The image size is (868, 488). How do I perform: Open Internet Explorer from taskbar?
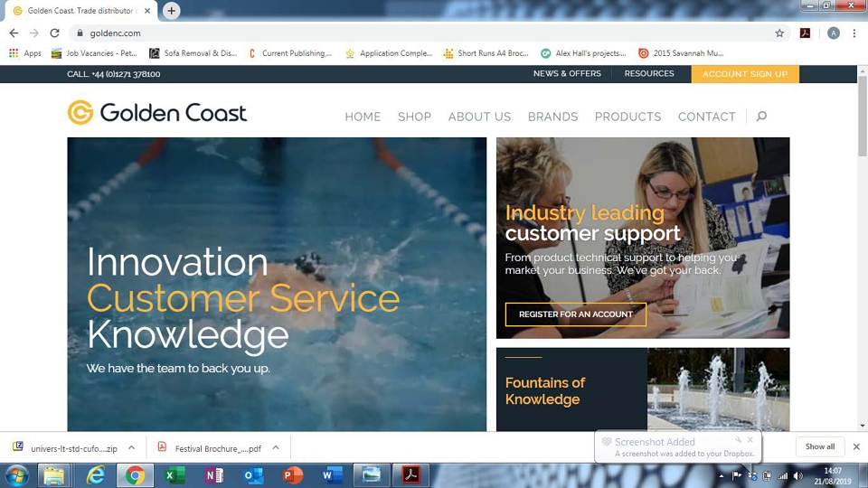(95, 475)
